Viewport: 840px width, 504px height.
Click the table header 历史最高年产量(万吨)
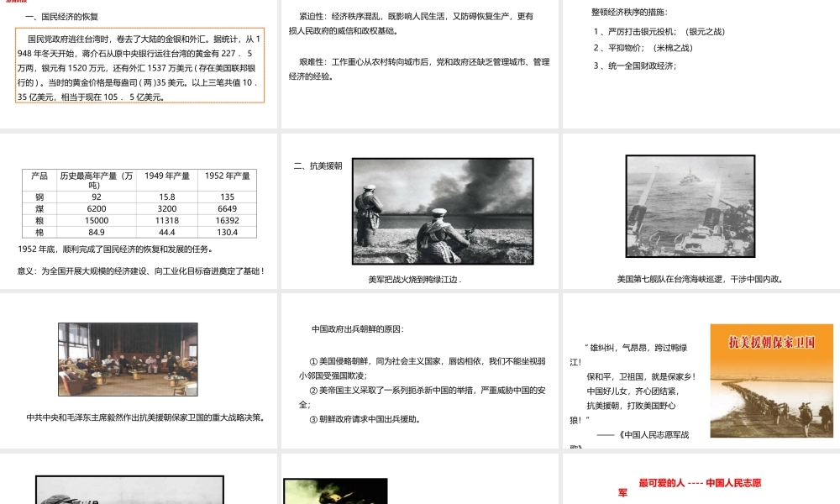(x=96, y=180)
